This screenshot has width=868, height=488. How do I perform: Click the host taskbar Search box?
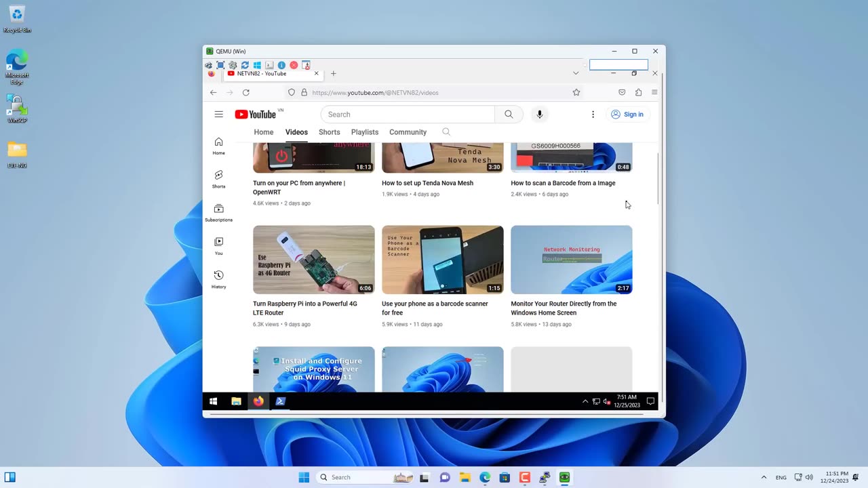point(366,477)
